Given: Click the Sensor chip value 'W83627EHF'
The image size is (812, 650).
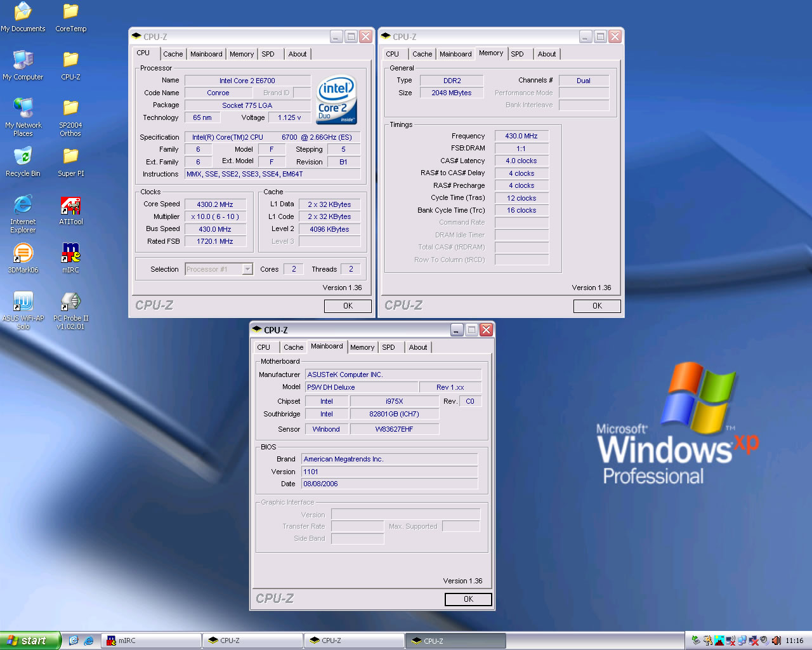Looking at the screenshot, I should click(394, 429).
